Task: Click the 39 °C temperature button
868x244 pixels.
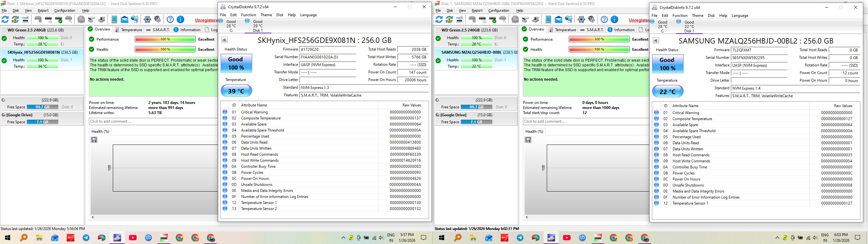Action: (x=236, y=91)
